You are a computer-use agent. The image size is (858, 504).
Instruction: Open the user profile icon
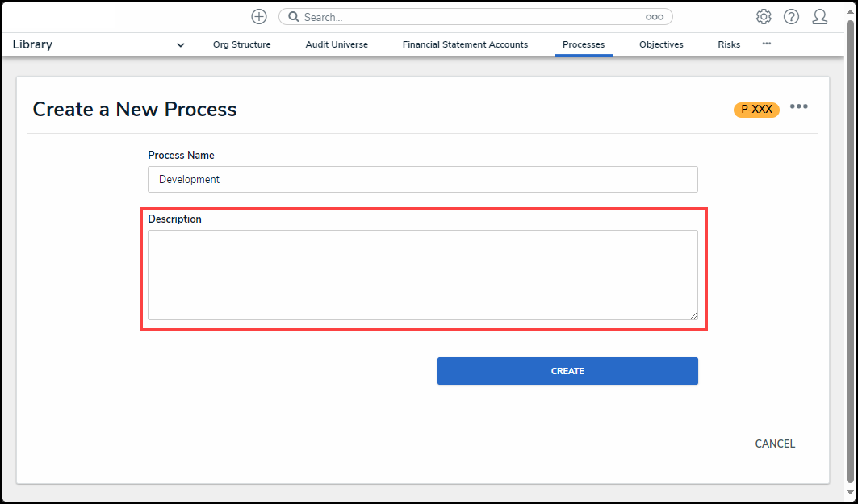tap(820, 17)
